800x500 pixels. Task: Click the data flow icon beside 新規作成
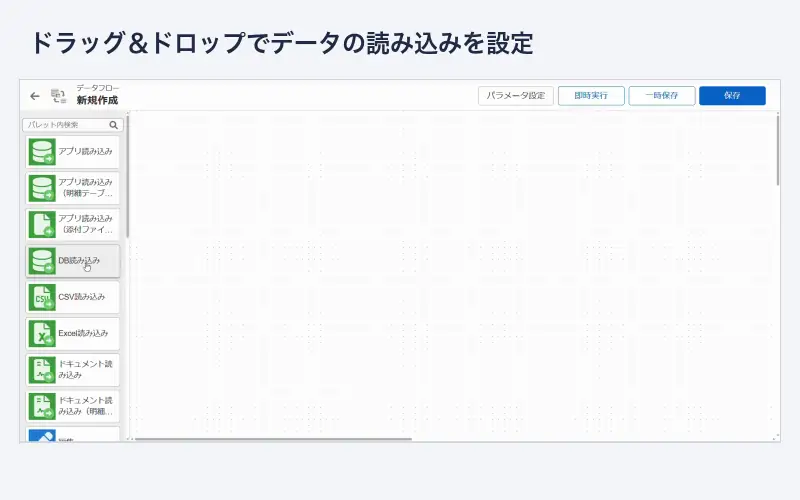coord(58,96)
